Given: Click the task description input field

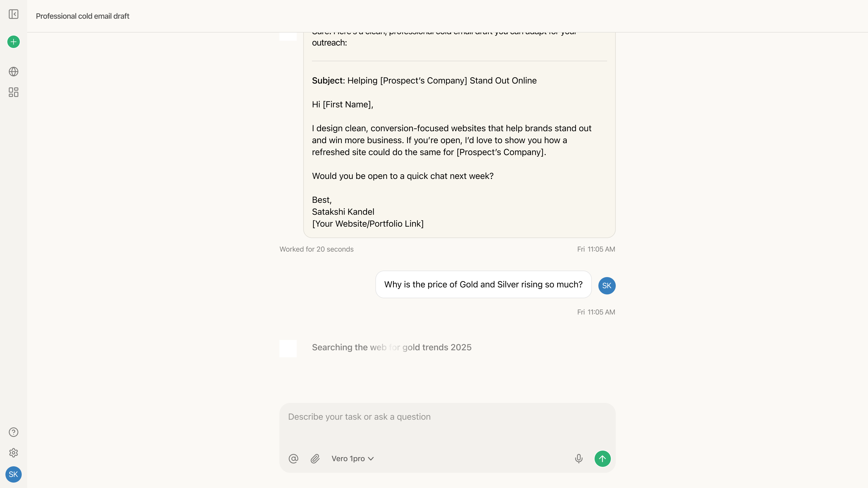Looking at the screenshot, I should click(x=447, y=424).
